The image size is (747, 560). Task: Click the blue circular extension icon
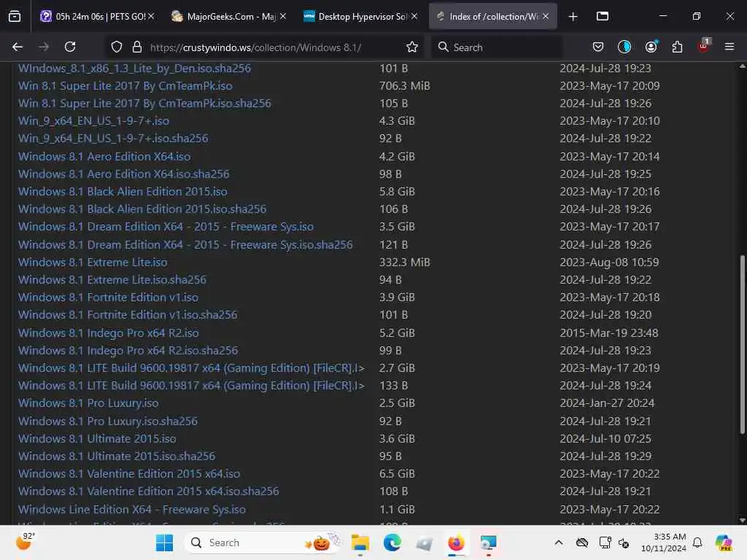(x=624, y=47)
